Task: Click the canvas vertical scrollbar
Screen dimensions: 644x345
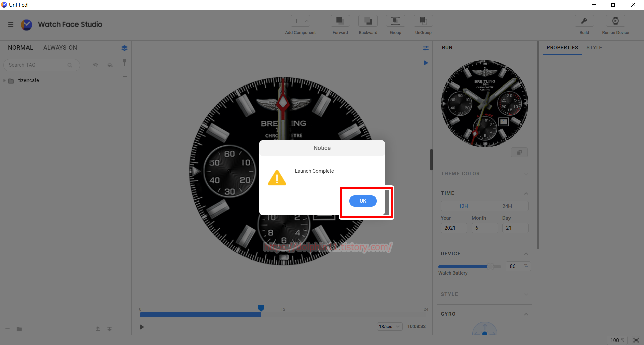Action: click(431, 160)
